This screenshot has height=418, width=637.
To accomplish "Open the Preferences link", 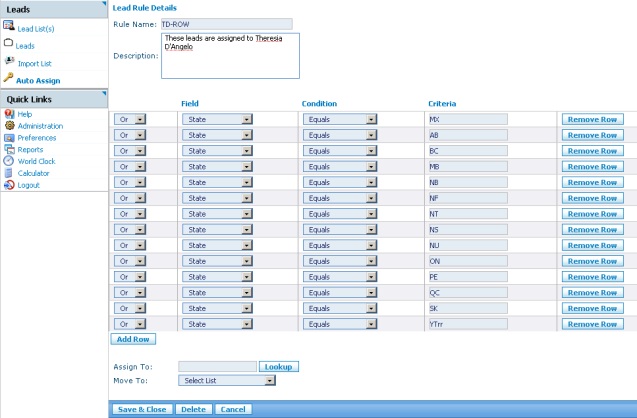I will click(x=37, y=138).
